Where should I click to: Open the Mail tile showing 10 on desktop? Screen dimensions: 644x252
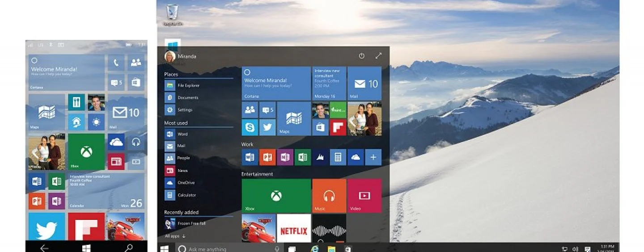(364, 84)
